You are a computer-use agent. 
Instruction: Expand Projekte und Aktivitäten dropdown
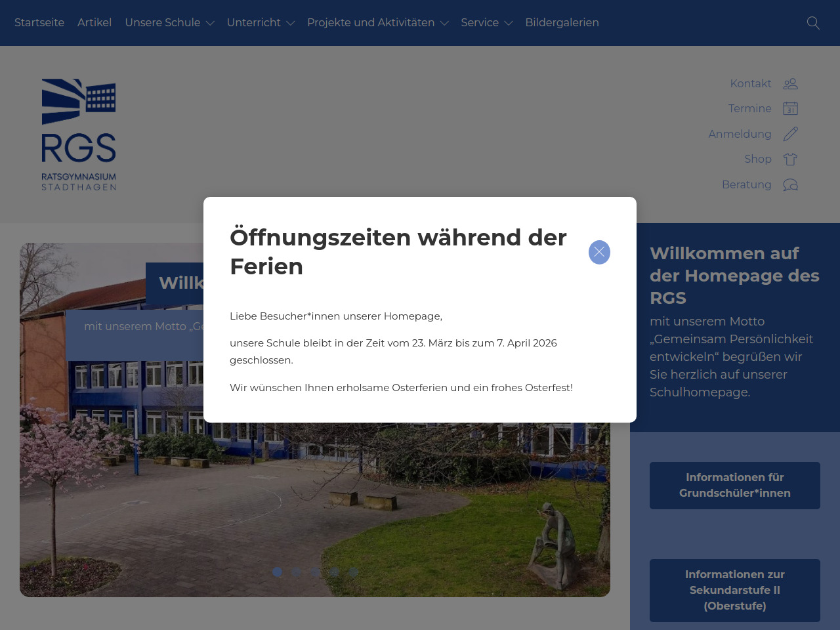pyautogui.click(x=377, y=23)
